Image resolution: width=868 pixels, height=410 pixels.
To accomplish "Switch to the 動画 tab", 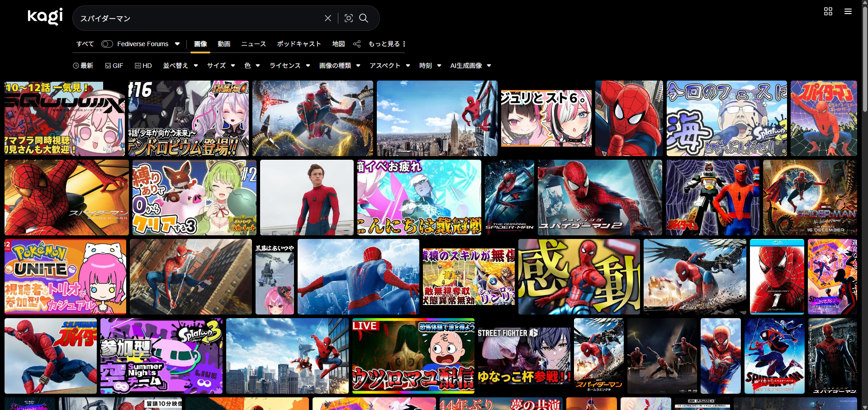I will pos(224,44).
